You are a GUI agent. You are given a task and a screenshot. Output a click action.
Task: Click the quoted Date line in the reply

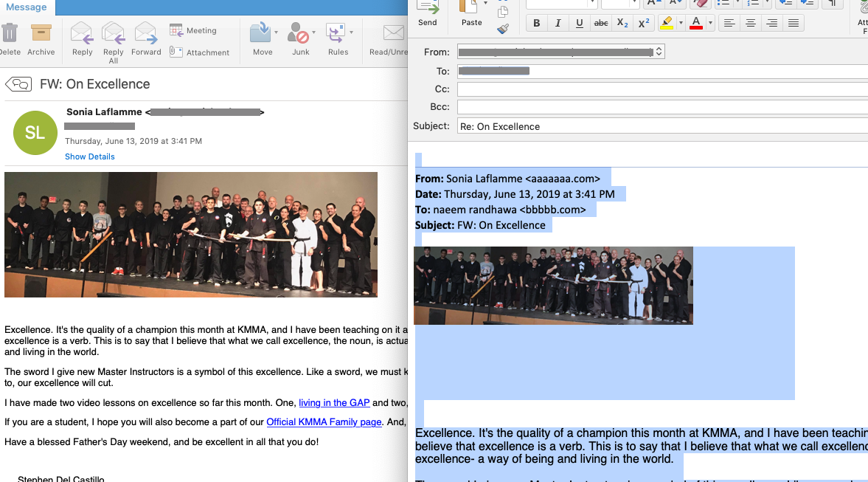tap(515, 194)
